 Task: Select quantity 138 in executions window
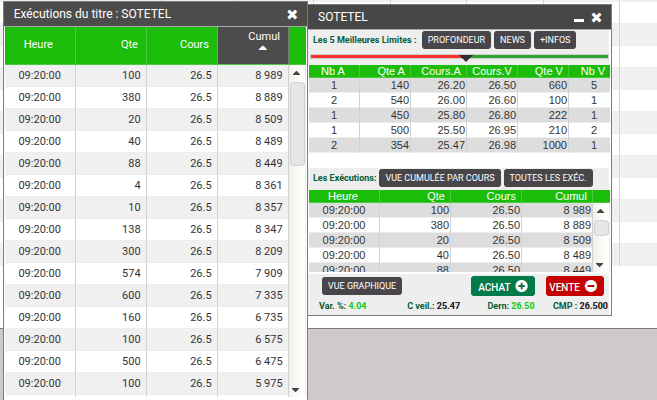click(131, 229)
